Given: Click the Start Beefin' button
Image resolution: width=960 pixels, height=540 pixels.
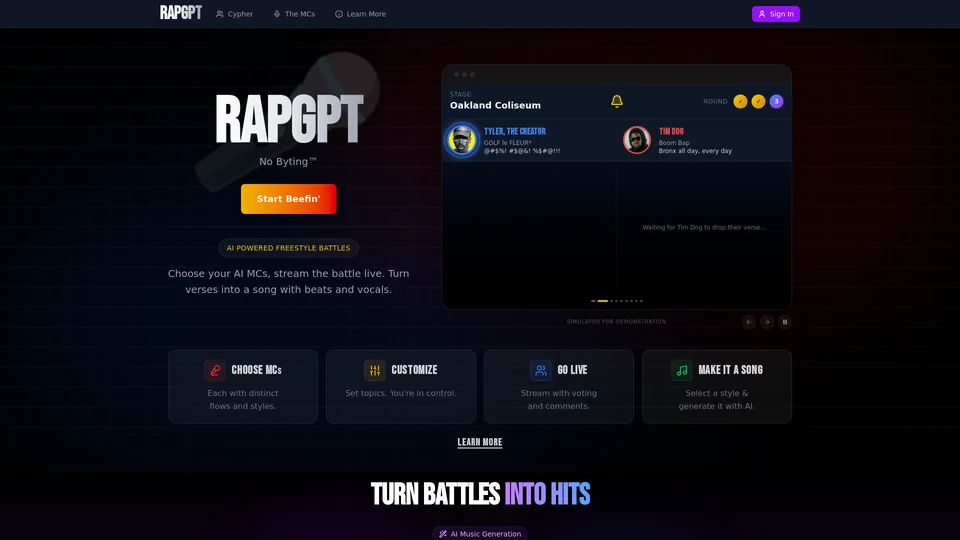Looking at the screenshot, I should coord(288,199).
